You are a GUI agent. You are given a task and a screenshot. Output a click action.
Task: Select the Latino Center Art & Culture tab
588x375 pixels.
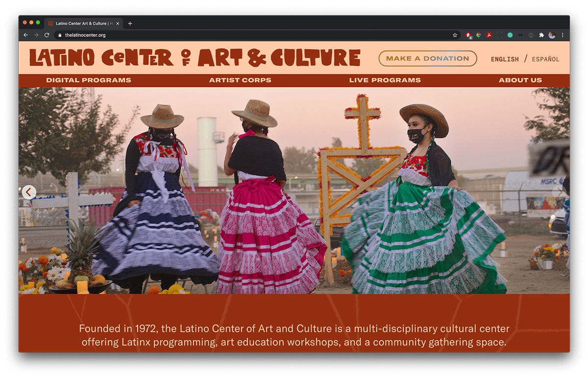[x=83, y=24]
